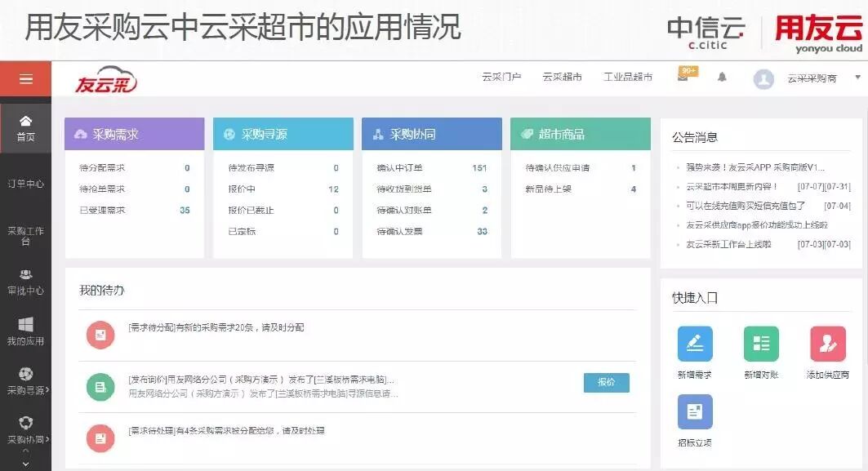
Task: Click the 友云采 logo
Action: point(105,79)
